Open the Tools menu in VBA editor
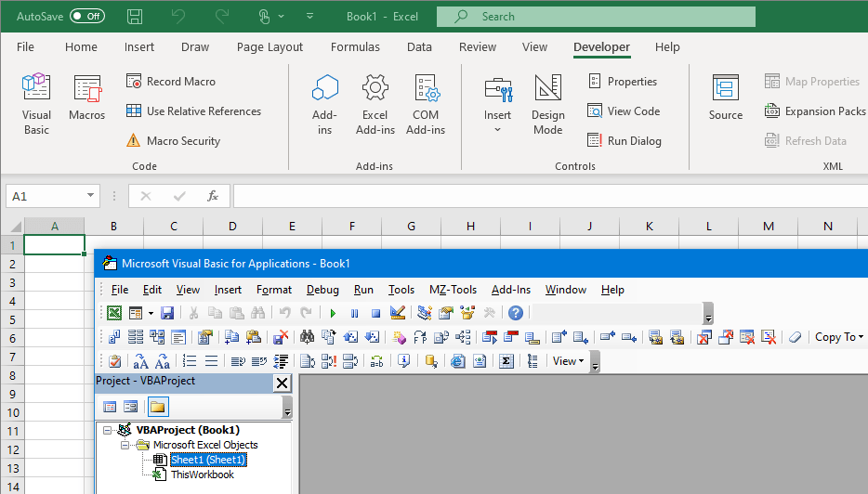 401,290
